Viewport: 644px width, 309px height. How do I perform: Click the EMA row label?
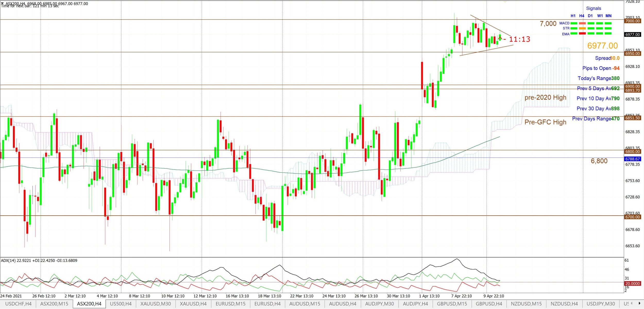coord(566,34)
